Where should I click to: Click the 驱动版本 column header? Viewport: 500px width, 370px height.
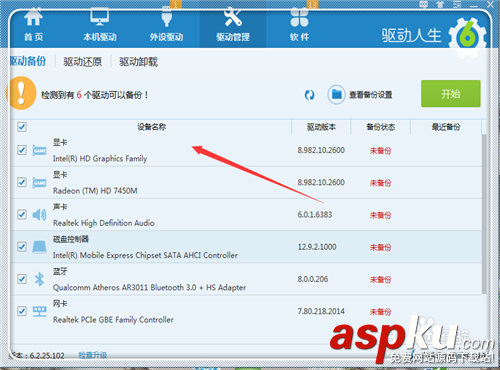[321, 127]
